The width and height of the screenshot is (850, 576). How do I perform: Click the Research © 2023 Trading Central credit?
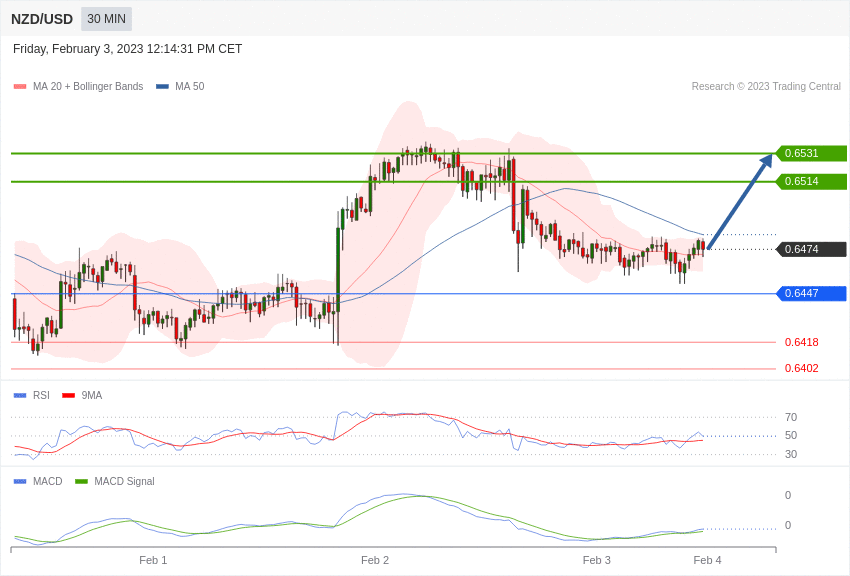pos(766,87)
